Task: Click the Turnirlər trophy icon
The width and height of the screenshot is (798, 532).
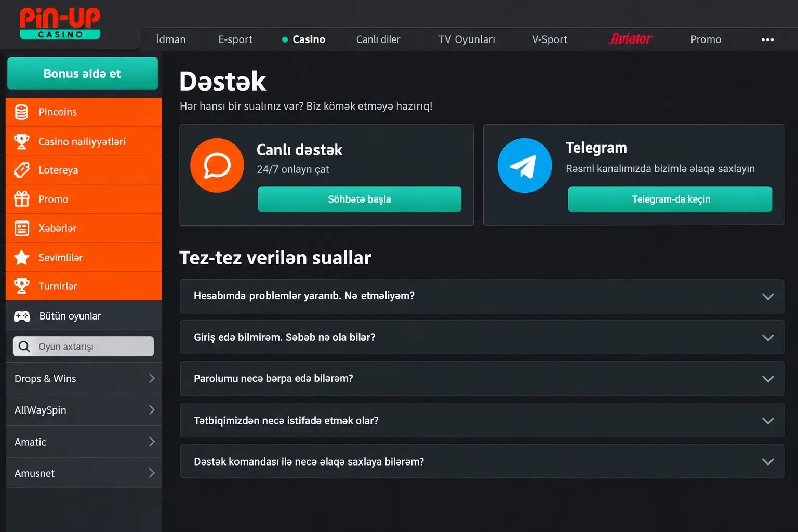Action: click(x=21, y=286)
